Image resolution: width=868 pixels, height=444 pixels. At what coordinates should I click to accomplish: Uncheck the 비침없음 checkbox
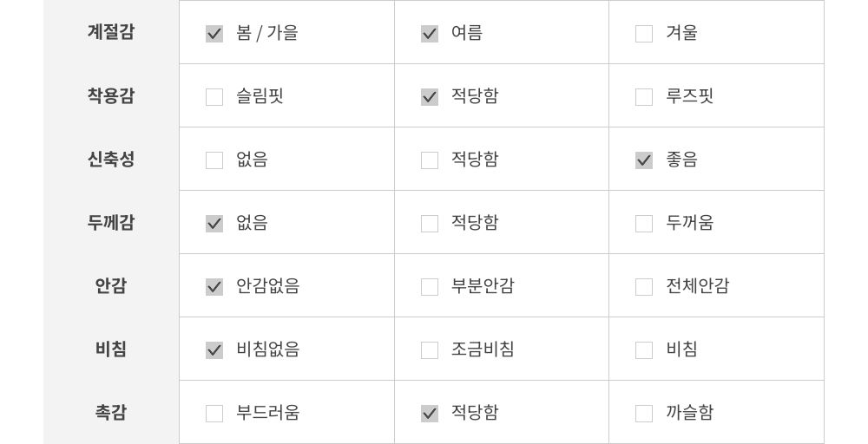pos(214,350)
